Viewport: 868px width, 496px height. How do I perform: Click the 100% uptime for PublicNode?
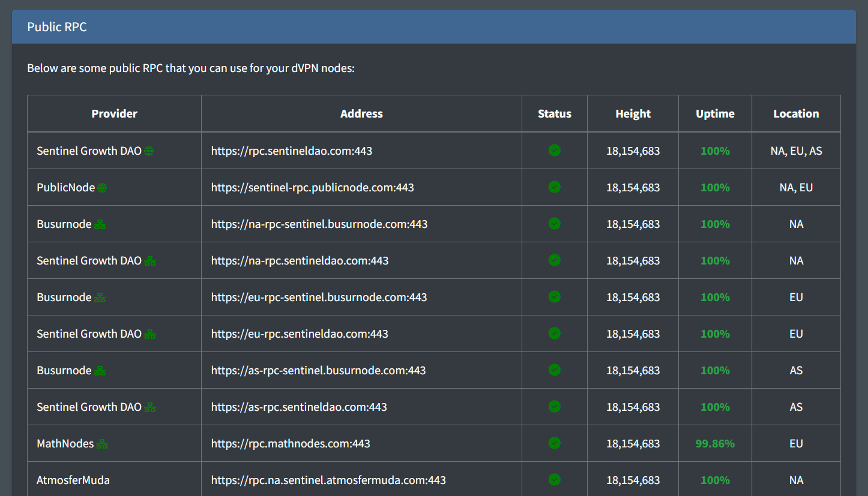tap(716, 188)
